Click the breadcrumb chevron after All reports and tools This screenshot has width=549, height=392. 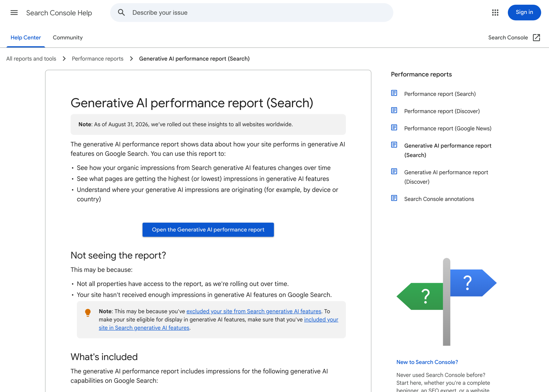click(64, 59)
